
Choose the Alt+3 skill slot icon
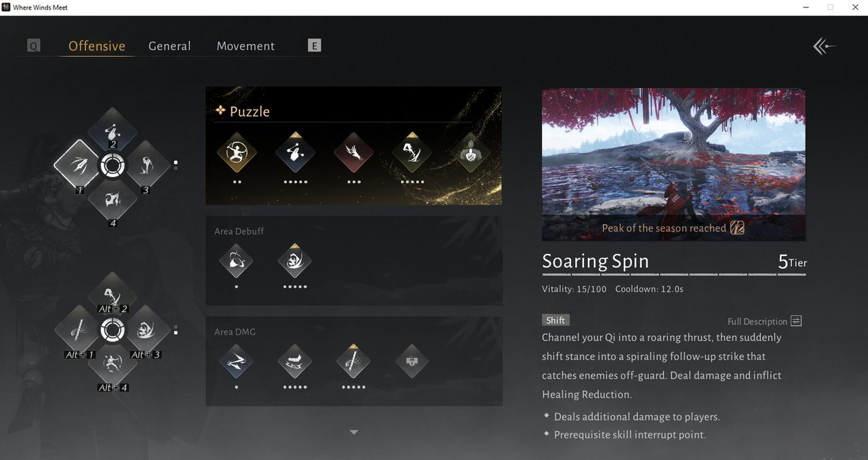pos(146,330)
